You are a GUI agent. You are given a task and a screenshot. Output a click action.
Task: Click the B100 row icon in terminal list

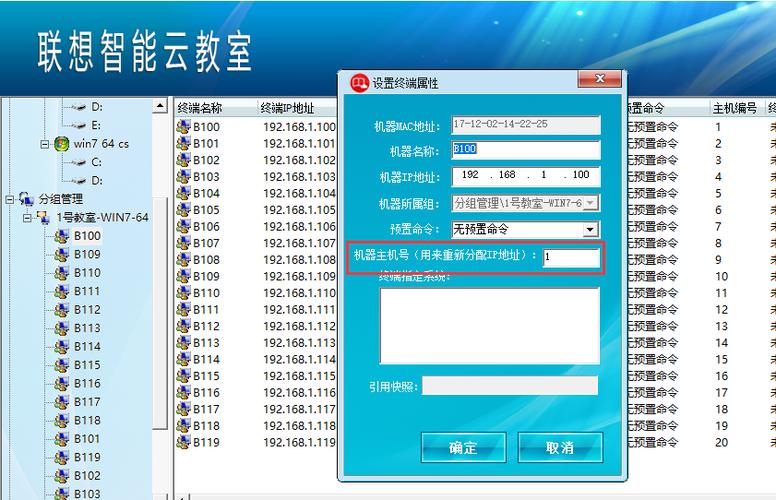pyautogui.click(x=184, y=127)
